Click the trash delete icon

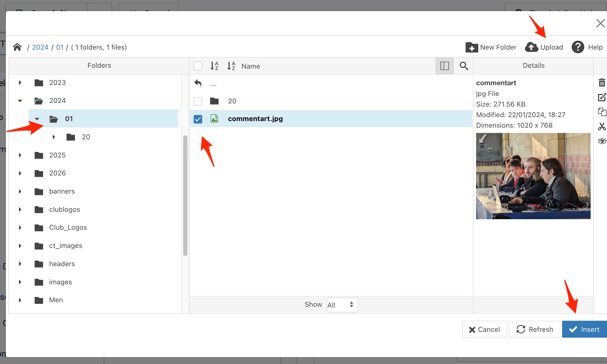(602, 83)
